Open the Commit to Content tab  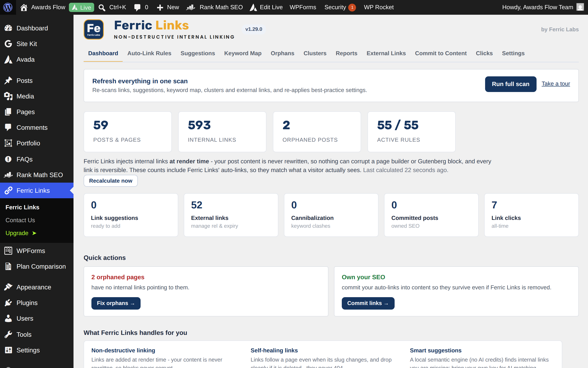click(x=441, y=53)
